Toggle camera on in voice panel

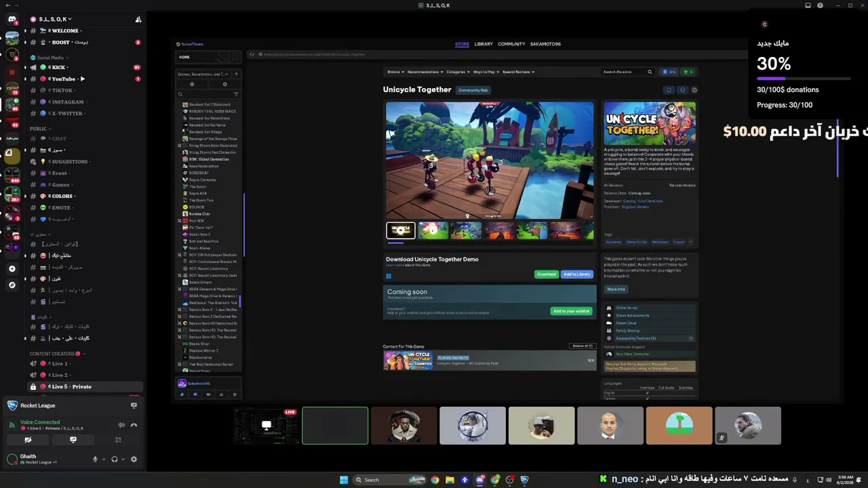(28, 440)
